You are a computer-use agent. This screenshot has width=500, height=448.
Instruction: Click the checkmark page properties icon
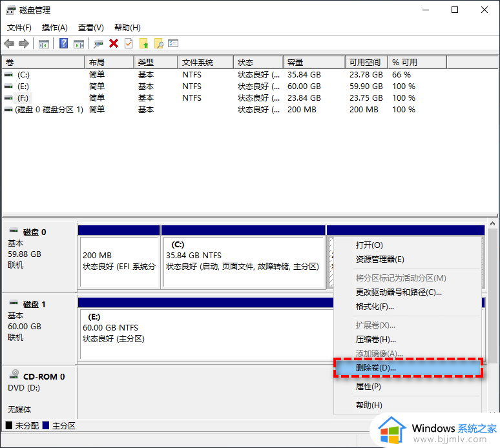129,43
